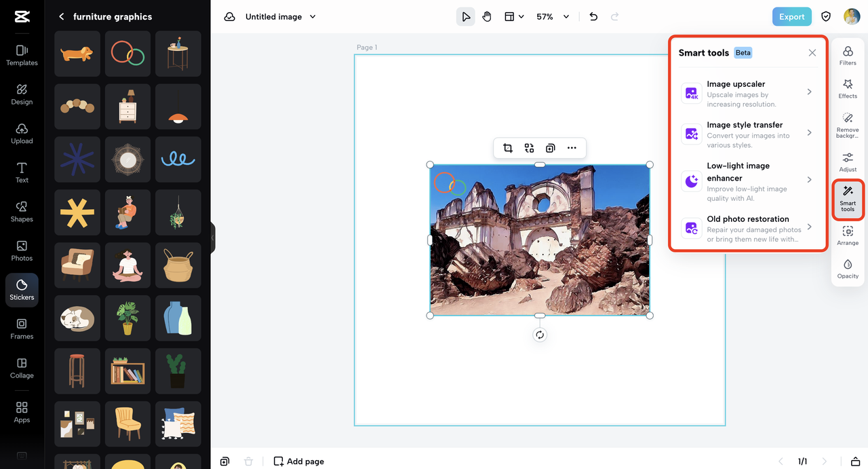Viewport: 868px width, 469px height.
Task: Open Image style transfer option
Action: tap(748, 134)
